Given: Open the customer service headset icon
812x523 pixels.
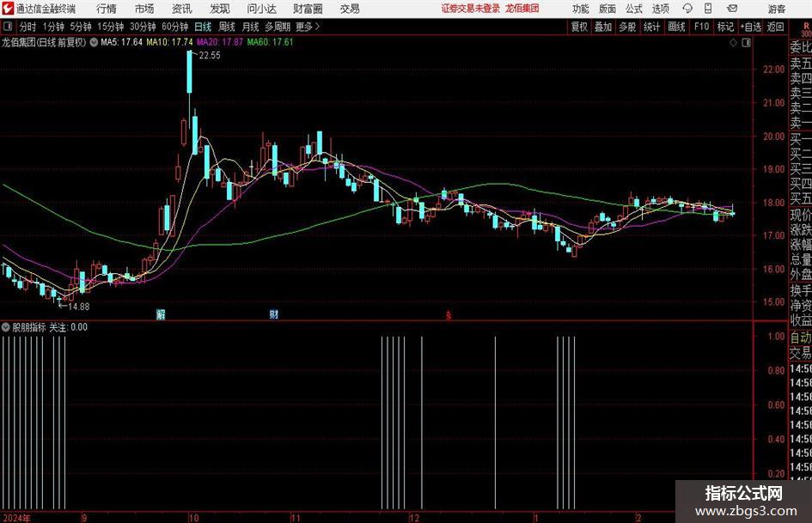Looking at the screenshot, I should [687, 9].
